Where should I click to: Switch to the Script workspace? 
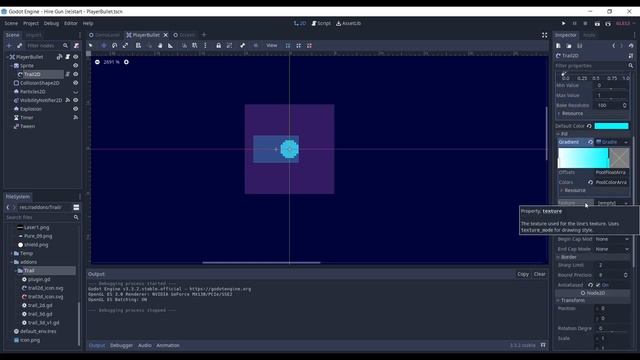click(321, 24)
